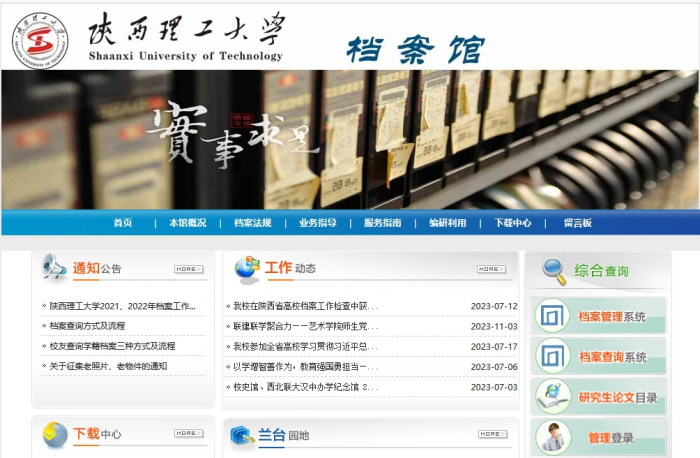
Task: Open notice 陕西理工大学2021、2022年档案工作
Action: tap(122, 306)
